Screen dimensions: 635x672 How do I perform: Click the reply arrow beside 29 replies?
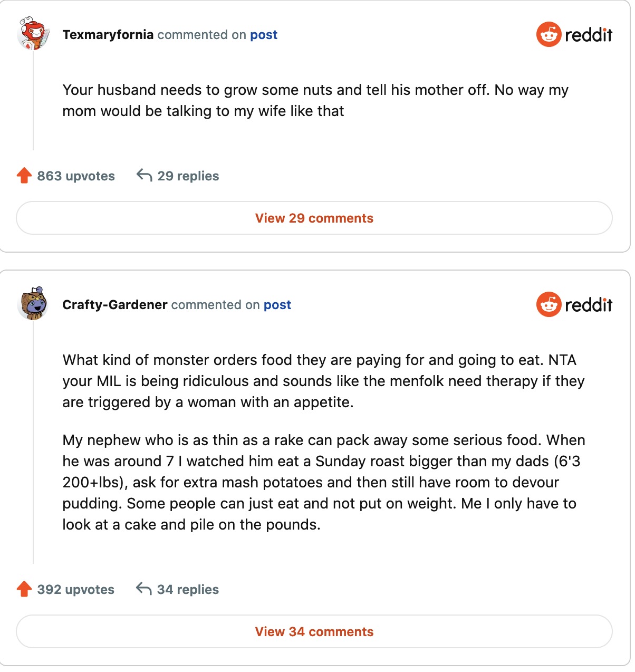(x=144, y=175)
